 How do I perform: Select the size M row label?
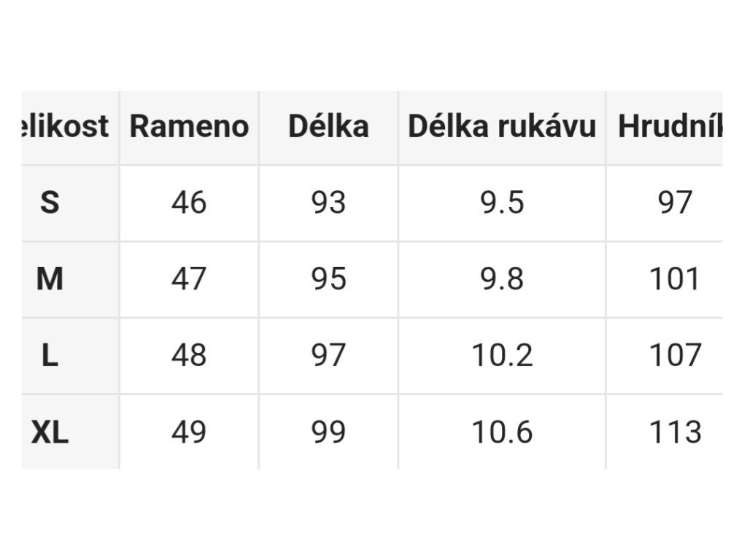[x=50, y=279]
